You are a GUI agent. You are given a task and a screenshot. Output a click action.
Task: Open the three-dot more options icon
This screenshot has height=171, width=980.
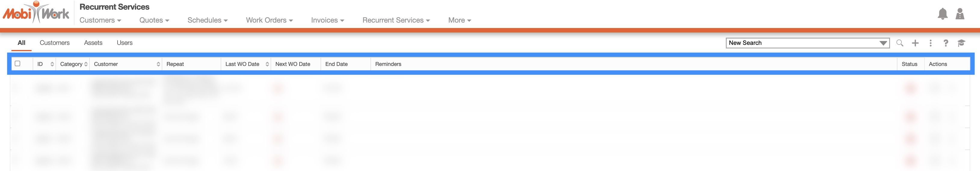(x=931, y=43)
